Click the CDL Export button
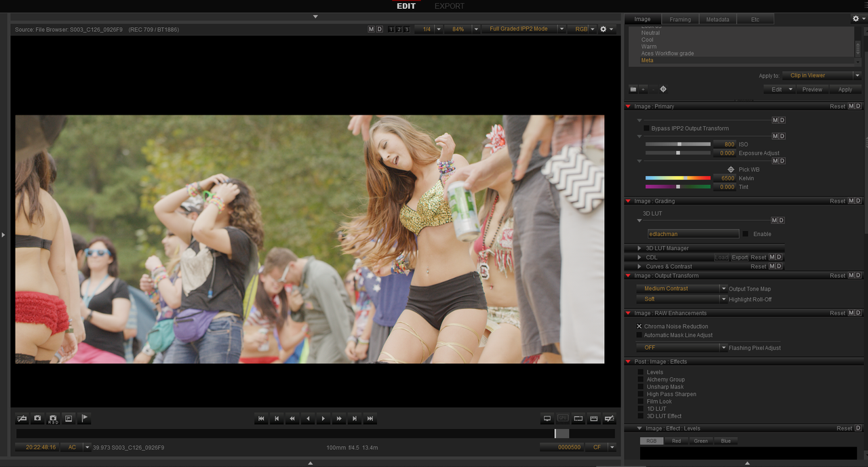The width and height of the screenshot is (868, 467). (x=739, y=258)
